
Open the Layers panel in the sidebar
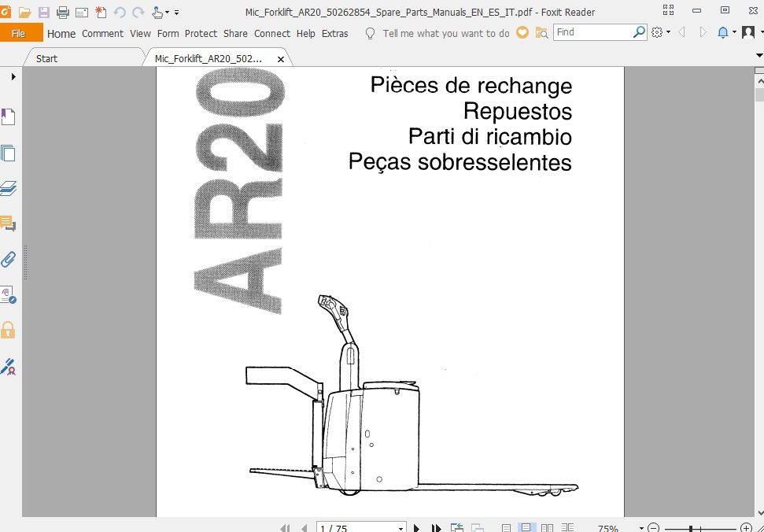click(9, 188)
